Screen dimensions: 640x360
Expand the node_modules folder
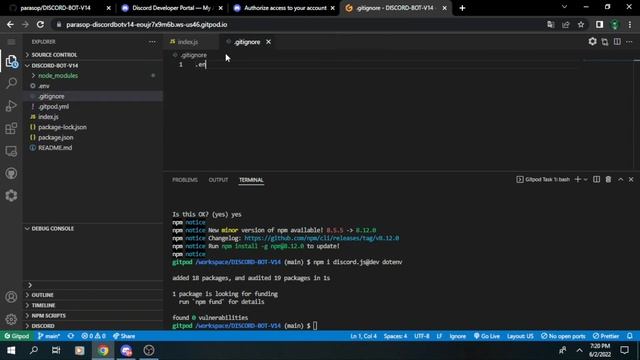(x=58, y=76)
